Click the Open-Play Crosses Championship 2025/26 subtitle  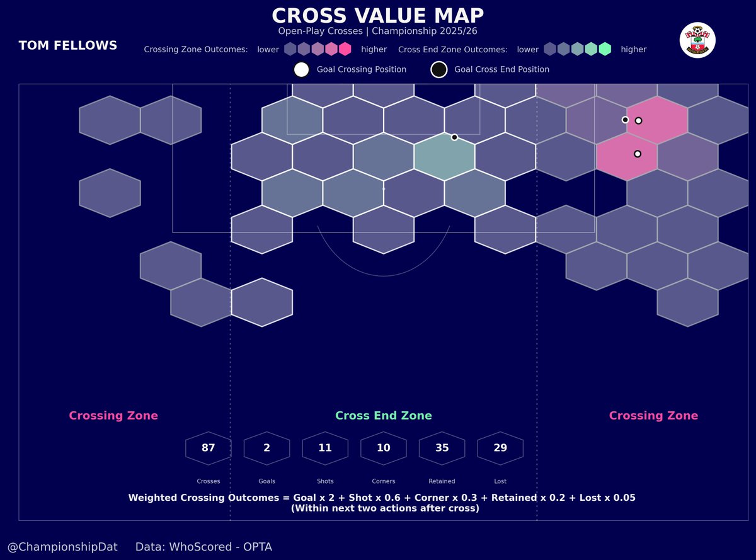pos(378,31)
